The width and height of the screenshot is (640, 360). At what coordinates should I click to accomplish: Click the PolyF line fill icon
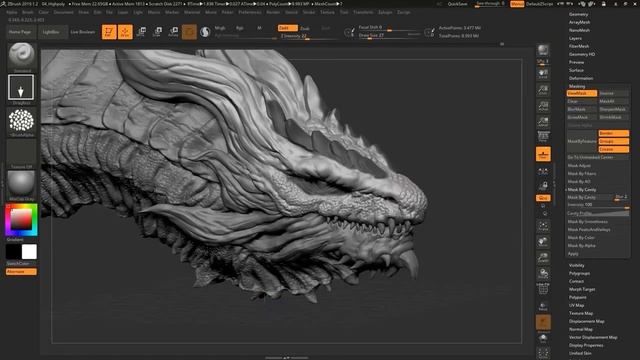click(x=543, y=289)
